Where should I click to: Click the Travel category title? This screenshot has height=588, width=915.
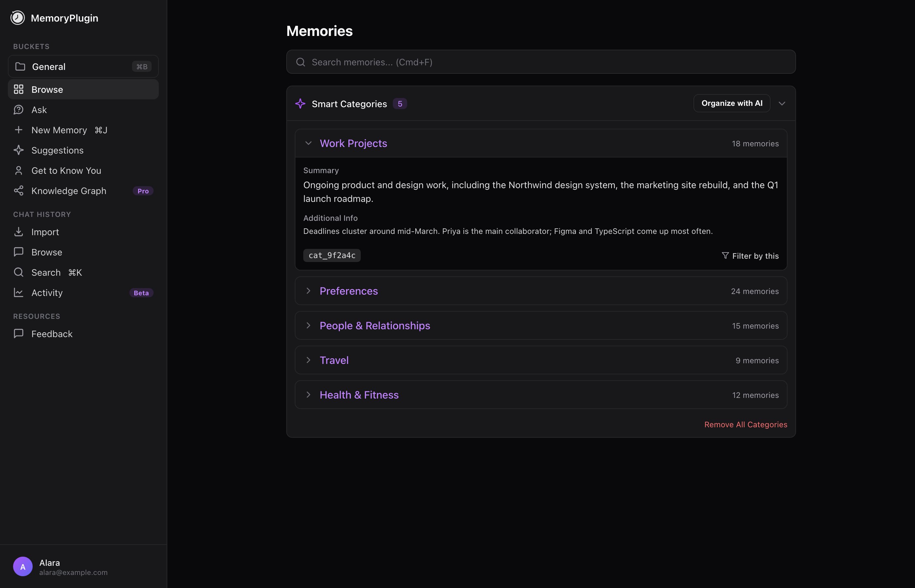[334, 360]
